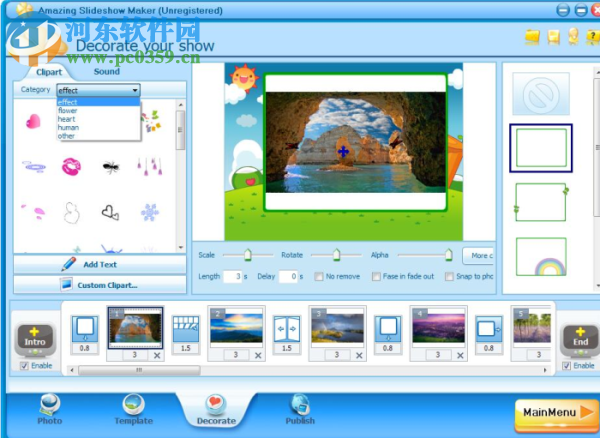Toggle the Fase in fade out checkbox
This screenshot has width=600, height=438.
(376, 276)
